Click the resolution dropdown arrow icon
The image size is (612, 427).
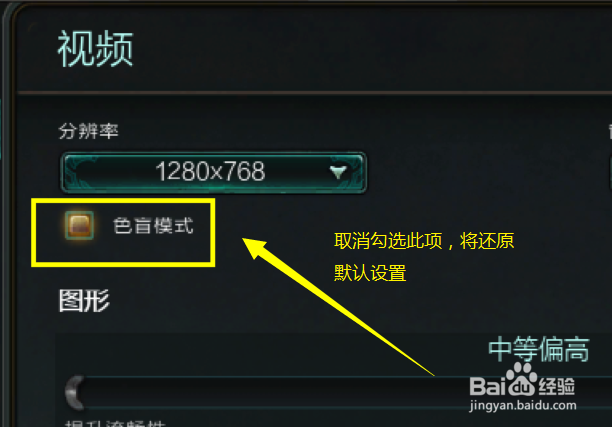[x=338, y=172]
